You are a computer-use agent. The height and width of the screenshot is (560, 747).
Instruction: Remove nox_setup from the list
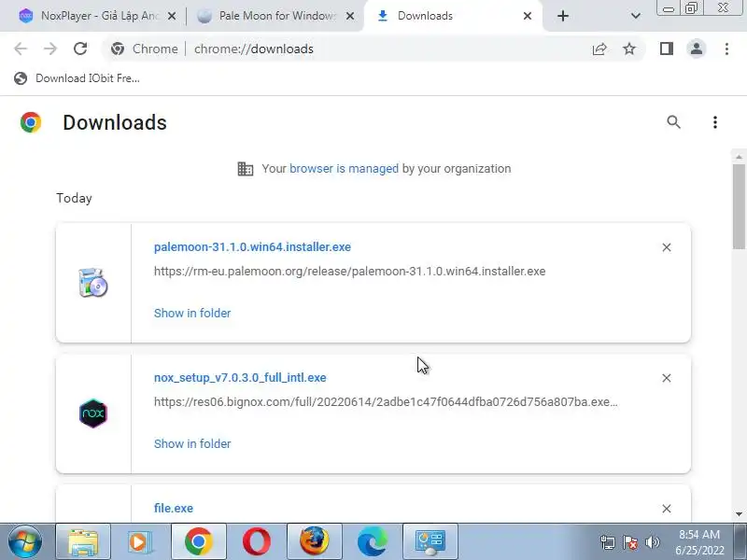(x=667, y=378)
